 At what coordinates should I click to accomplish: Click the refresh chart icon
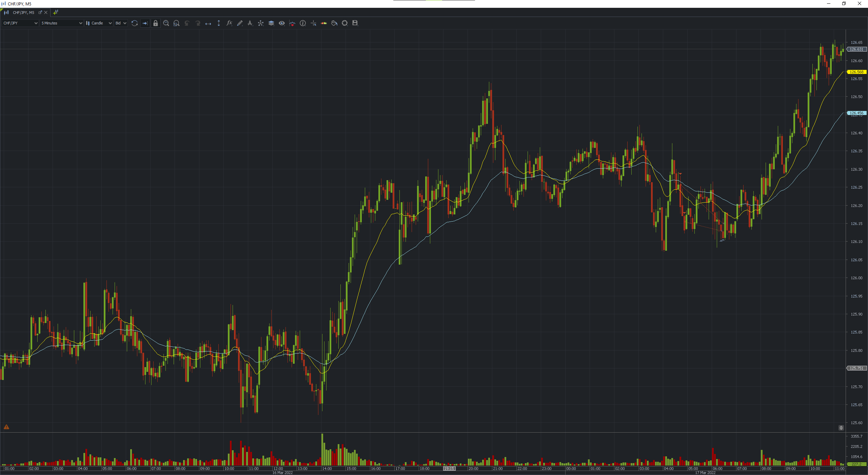135,23
